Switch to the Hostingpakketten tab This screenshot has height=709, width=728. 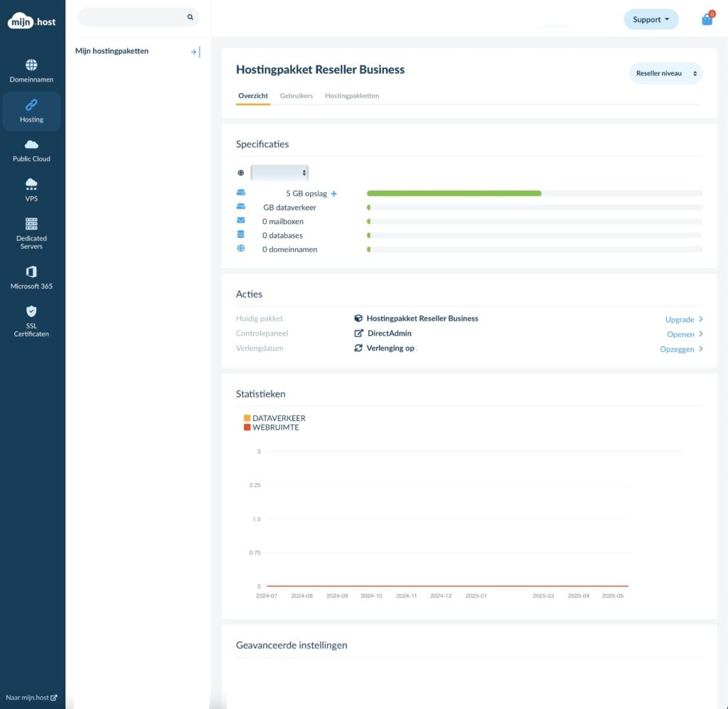(352, 96)
